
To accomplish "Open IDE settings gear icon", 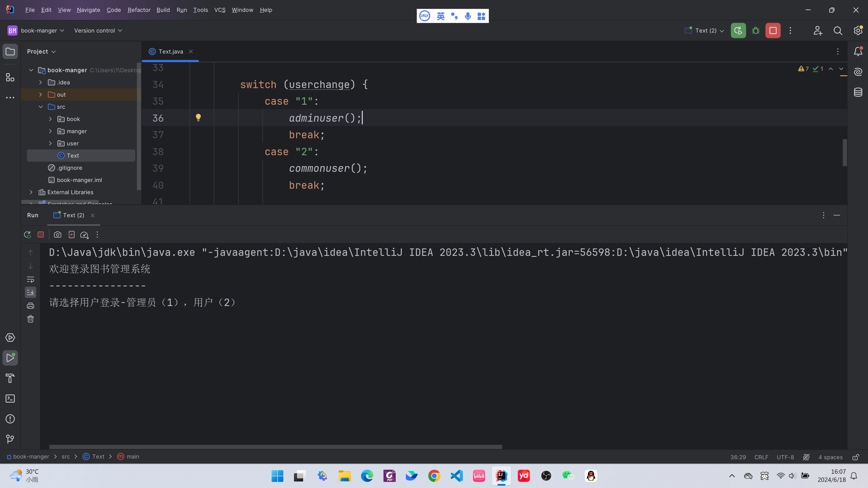I will (x=858, y=30).
